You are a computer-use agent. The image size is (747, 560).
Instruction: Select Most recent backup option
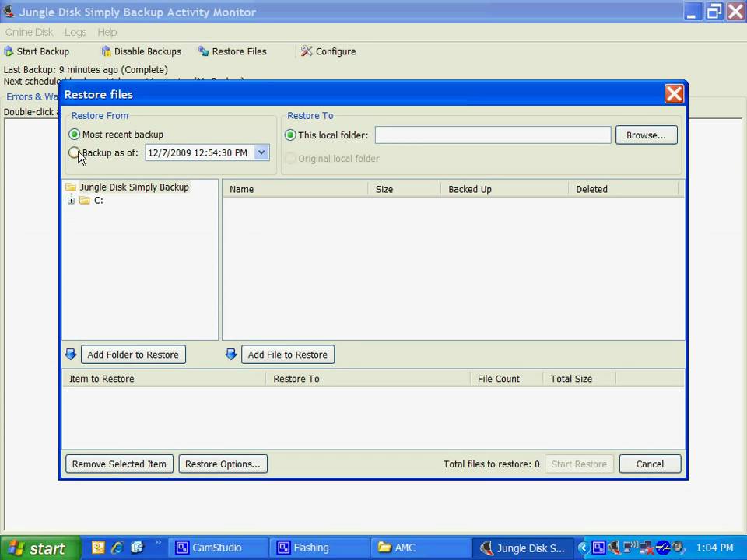(75, 135)
